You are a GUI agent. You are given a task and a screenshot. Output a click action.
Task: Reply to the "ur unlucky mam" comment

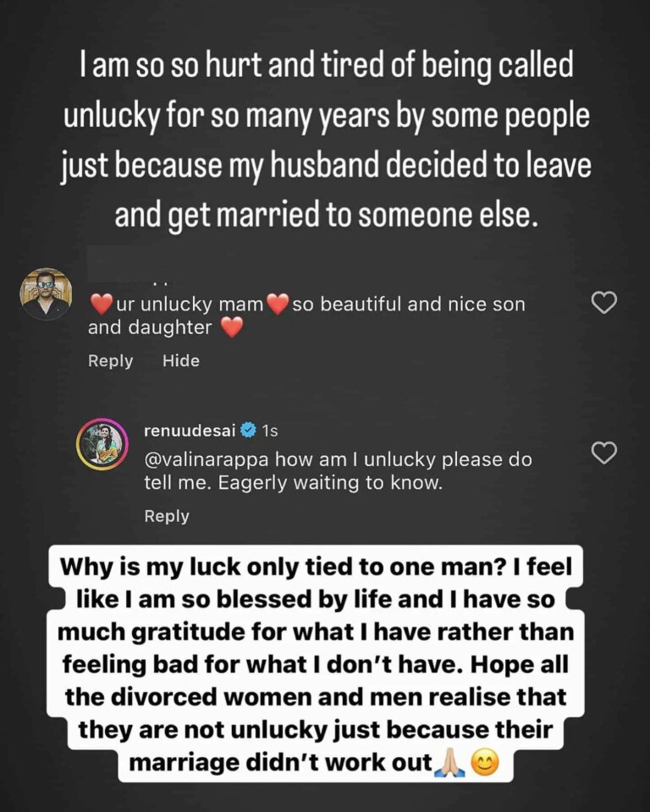(x=110, y=360)
